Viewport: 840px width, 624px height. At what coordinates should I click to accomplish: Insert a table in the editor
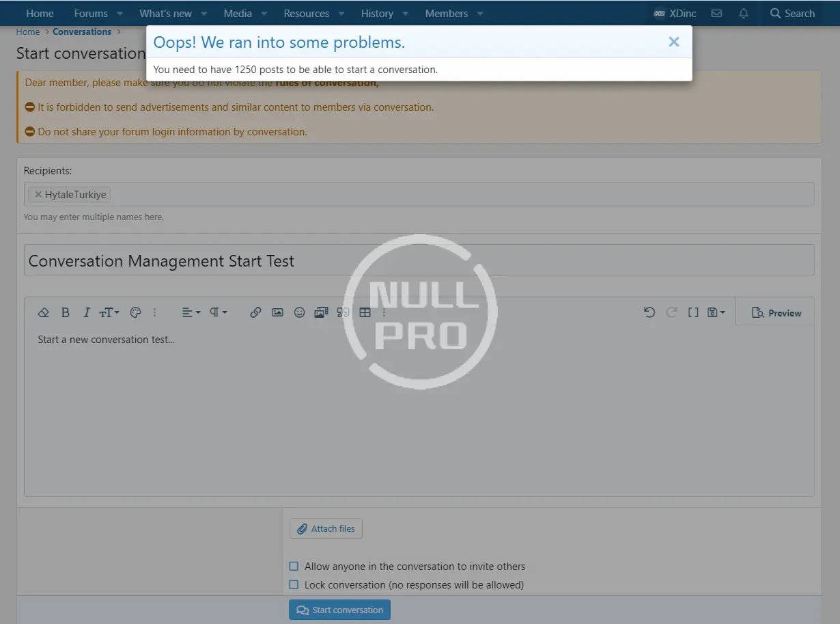click(x=365, y=312)
